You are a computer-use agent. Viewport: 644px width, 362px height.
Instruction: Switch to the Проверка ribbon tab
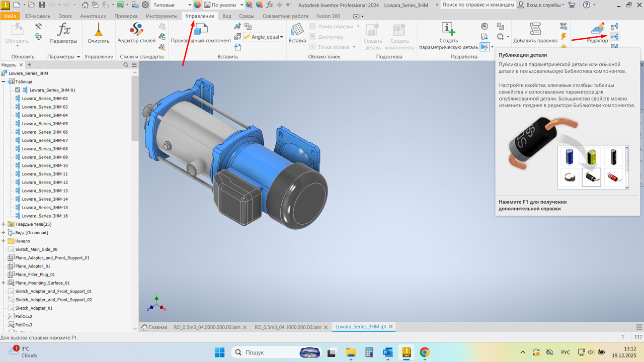click(x=126, y=16)
